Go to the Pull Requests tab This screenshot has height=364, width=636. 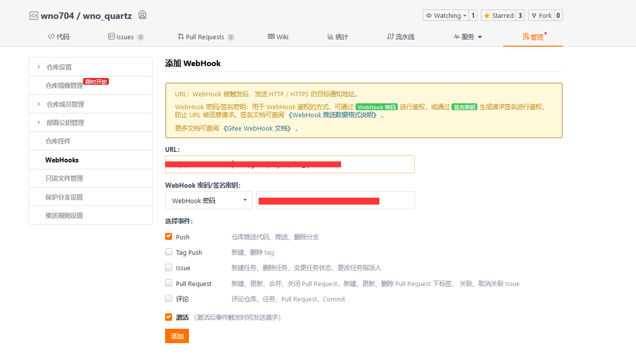click(x=205, y=37)
